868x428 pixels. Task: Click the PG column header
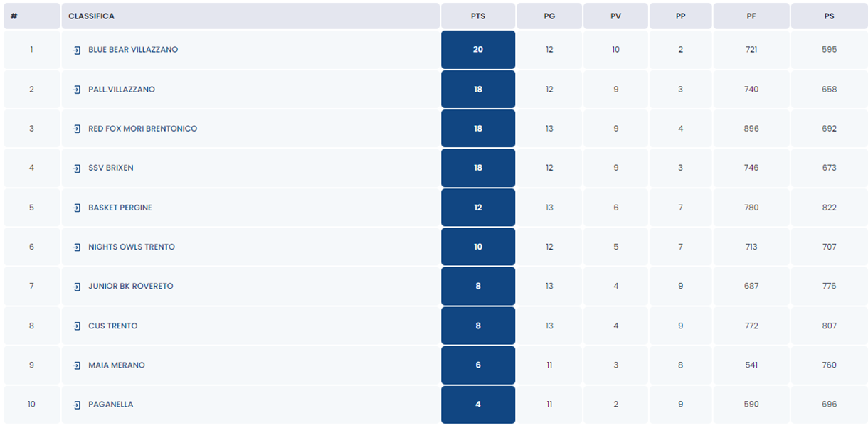(x=549, y=16)
